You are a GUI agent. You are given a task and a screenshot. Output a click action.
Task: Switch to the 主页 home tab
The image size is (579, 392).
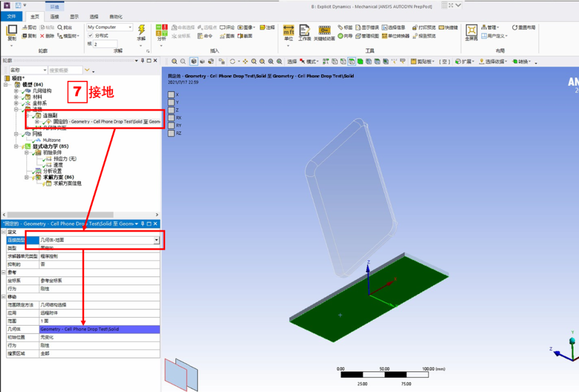tap(35, 17)
